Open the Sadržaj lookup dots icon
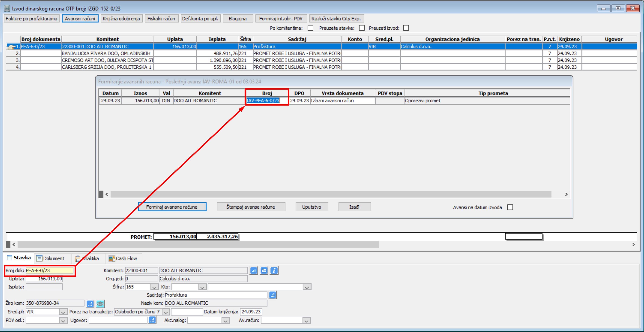 (x=272, y=295)
